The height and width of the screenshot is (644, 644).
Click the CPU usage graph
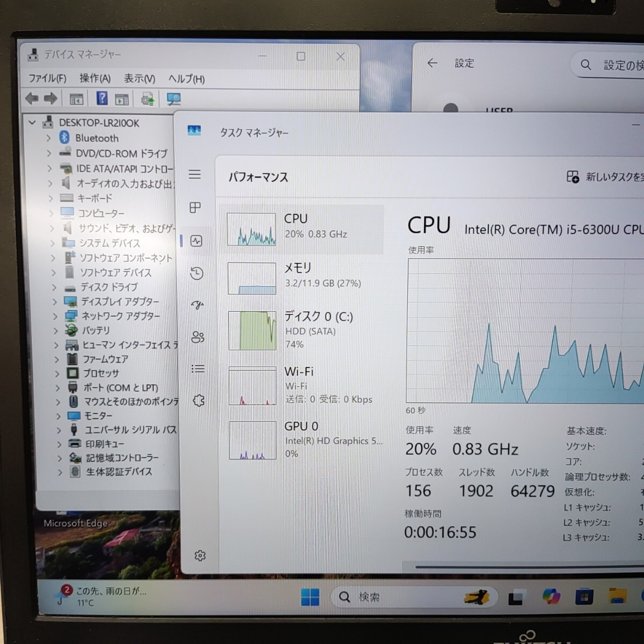click(x=525, y=331)
